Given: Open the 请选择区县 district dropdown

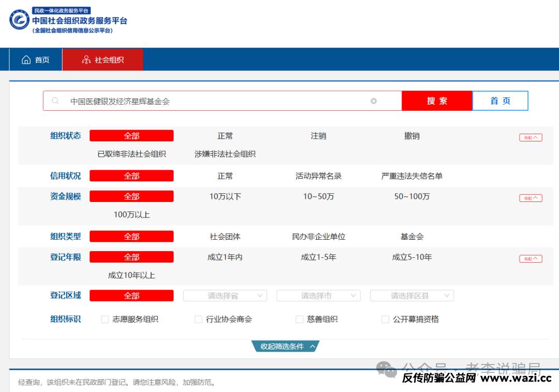Looking at the screenshot, I should pos(411,295).
